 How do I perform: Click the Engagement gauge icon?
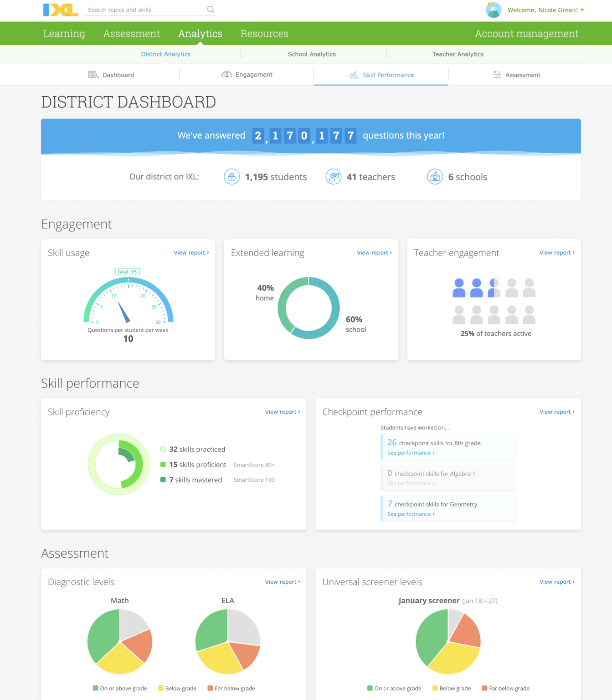pos(226,74)
